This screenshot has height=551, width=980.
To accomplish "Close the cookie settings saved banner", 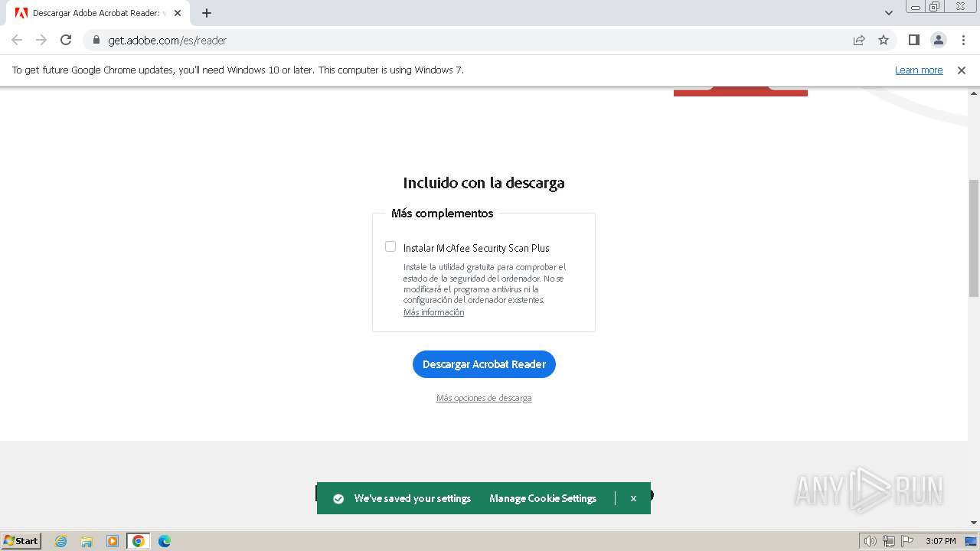I will (x=633, y=498).
